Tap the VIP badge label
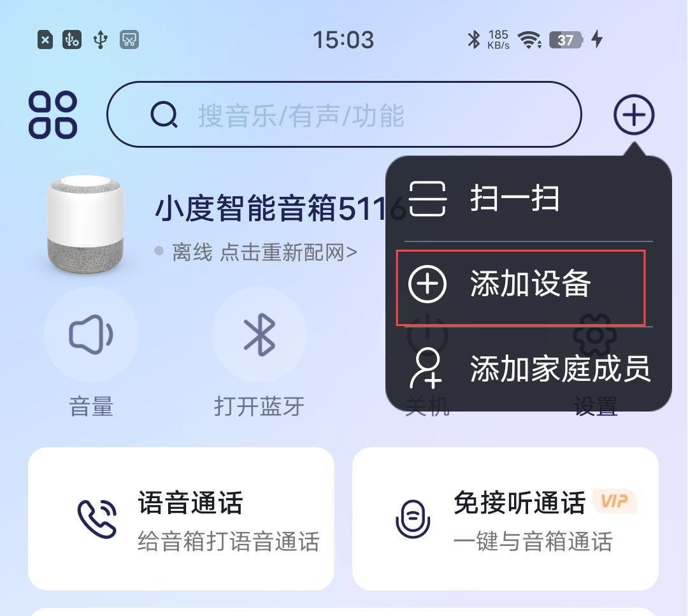The image size is (688, 616). (x=614, y=501)
